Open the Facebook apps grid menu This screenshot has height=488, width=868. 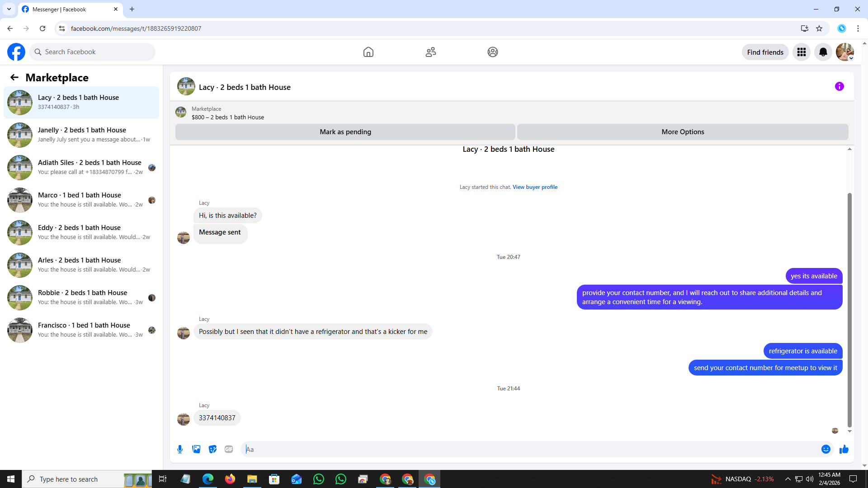801,52
